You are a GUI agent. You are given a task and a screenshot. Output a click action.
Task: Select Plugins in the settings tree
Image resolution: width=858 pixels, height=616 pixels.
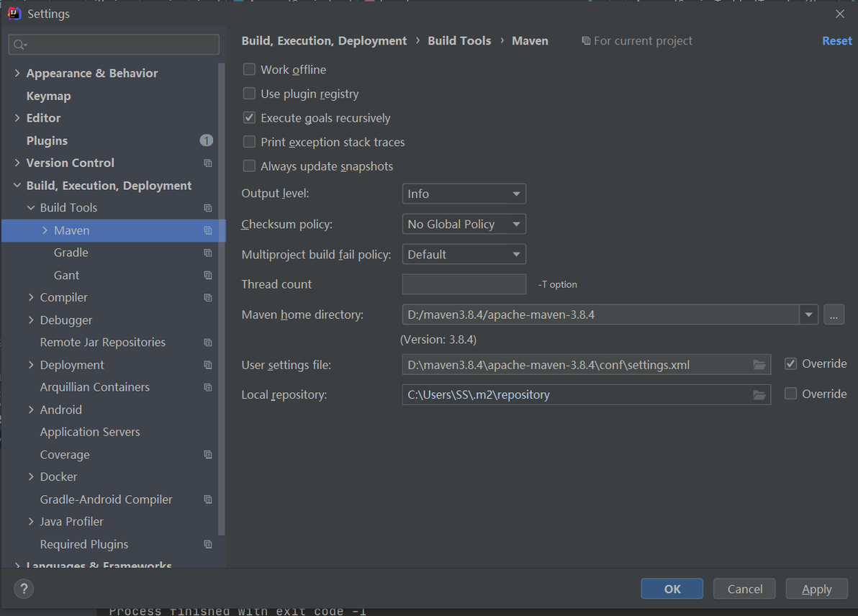click(x=47, y=140)
